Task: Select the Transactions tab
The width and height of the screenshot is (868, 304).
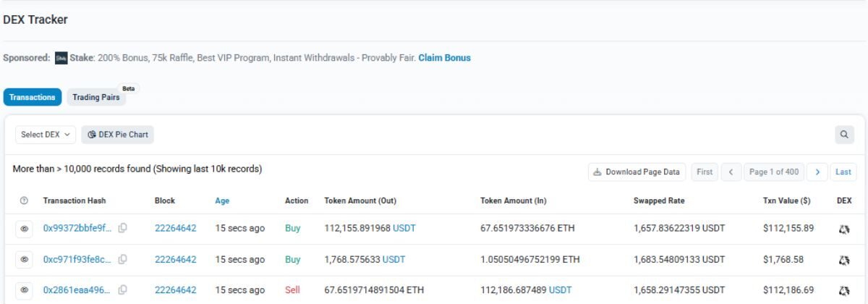Action: tap(33, 97)
